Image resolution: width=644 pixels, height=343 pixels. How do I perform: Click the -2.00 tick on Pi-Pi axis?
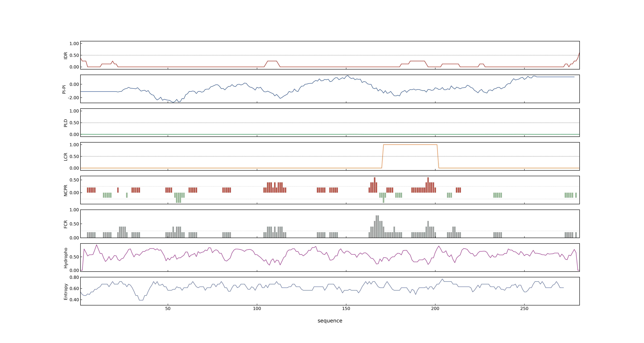pyautogui.click(x=73, y=98)
